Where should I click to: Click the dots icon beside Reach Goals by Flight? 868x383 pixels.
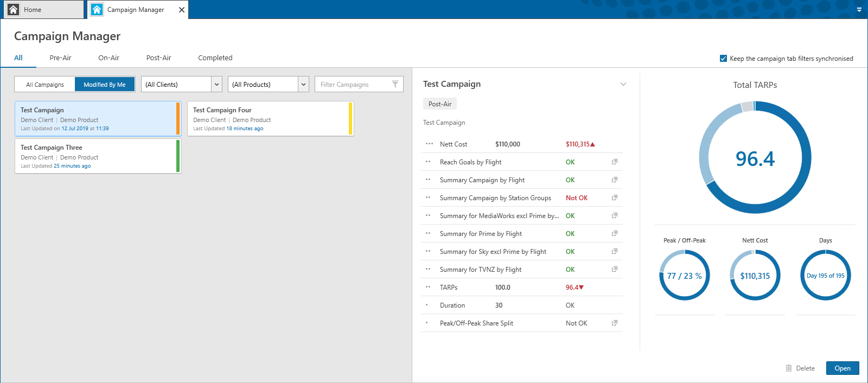[x=428, y=162]
